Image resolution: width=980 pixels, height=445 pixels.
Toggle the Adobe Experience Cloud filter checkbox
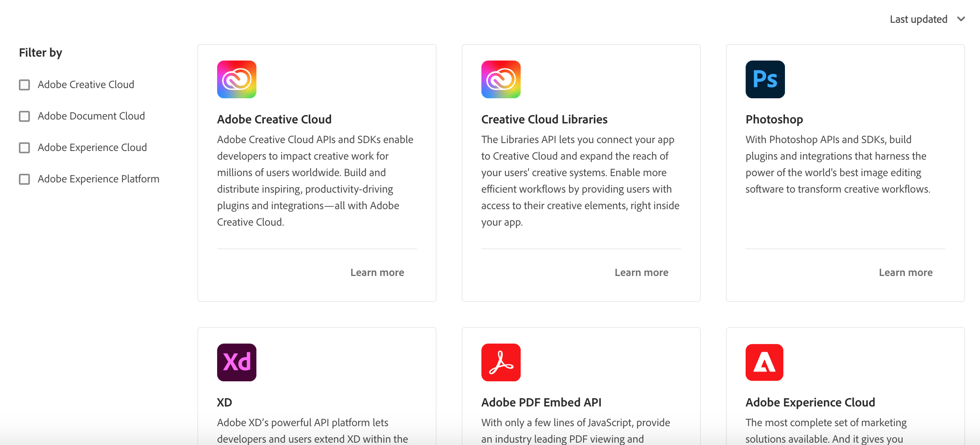(24, 148)
